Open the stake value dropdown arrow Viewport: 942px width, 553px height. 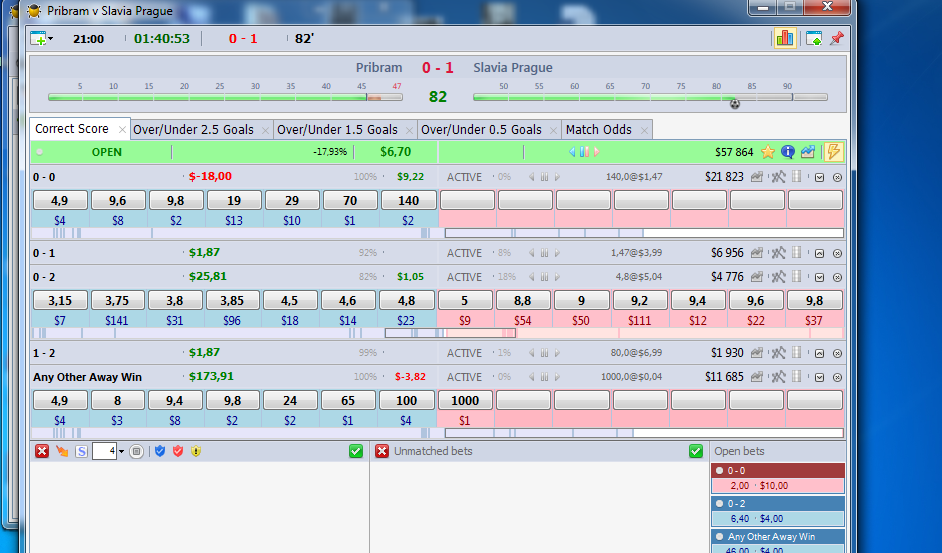[121, 451]
